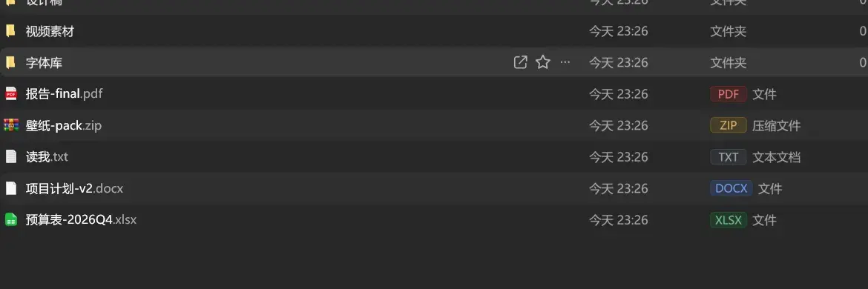Click the archive icon of 壁纸-pack.zip
The height and width of the screenshot is (289, 868).
click(x=11, y=125)
